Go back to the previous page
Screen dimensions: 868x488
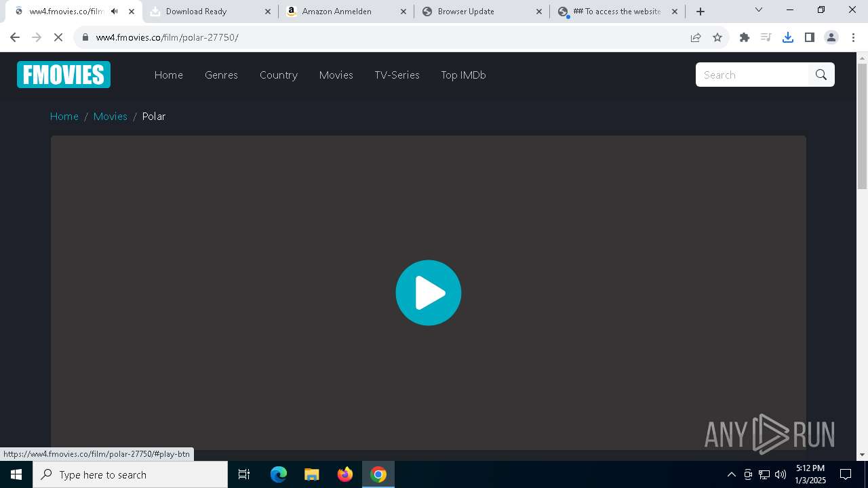(x=15, y=37)
